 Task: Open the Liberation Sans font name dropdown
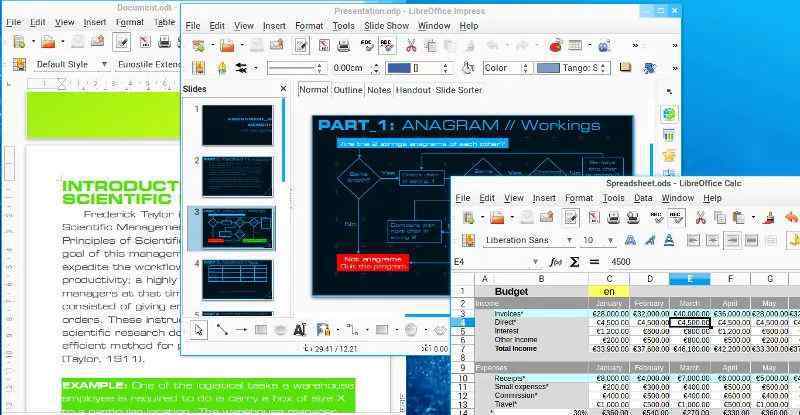tap(569, 240)
